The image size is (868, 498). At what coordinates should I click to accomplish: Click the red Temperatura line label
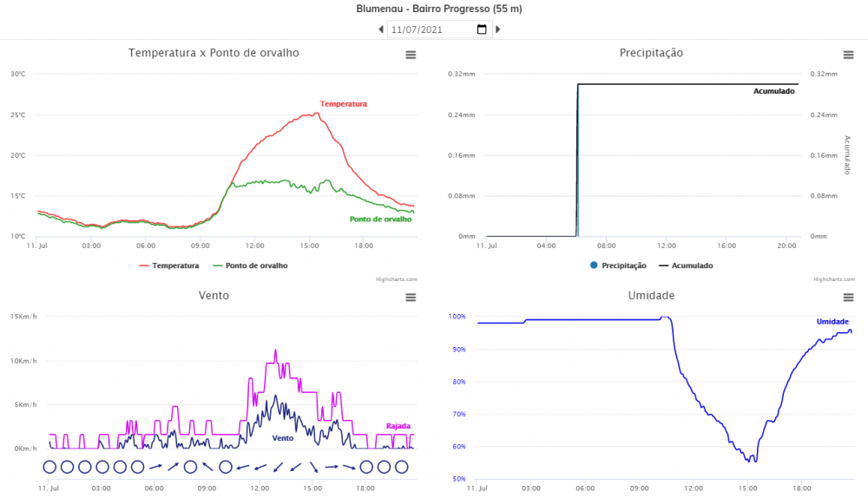(x=343, y=104)
